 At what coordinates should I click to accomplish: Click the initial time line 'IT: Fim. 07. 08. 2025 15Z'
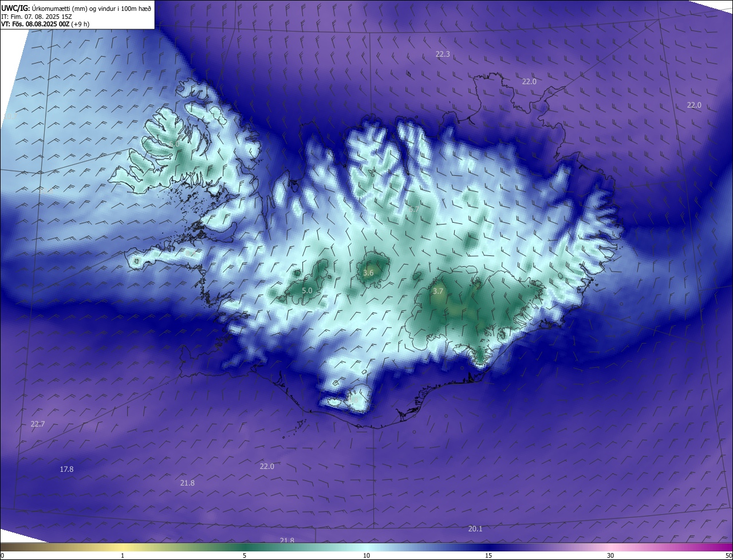tap(37, 17)
